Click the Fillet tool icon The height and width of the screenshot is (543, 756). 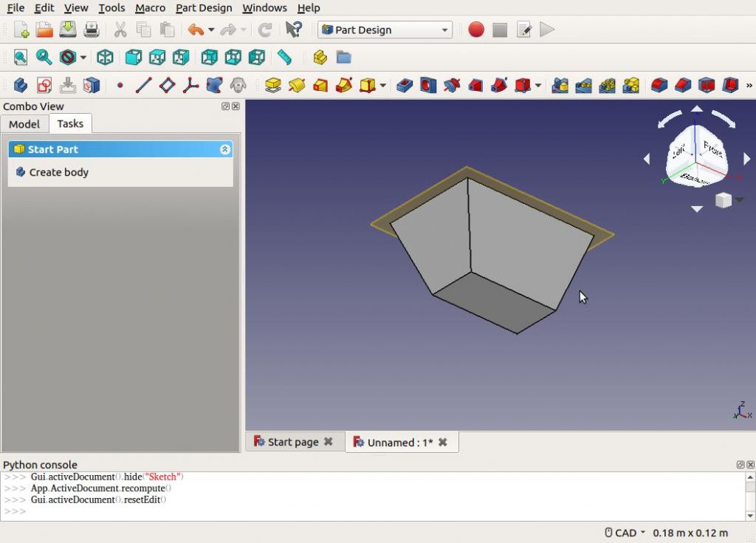(x=659, y=85)
